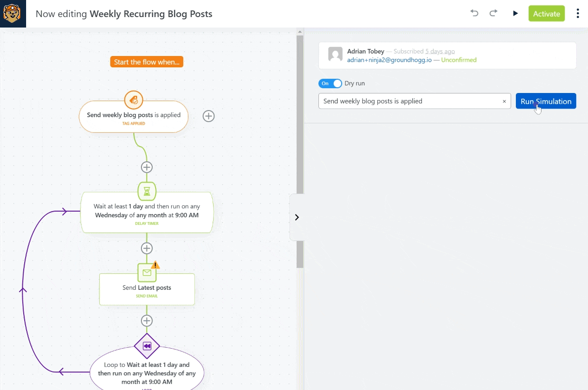This screenshot has height=390, width=588.
Task: Click the Groundhogg logo icon
Action: tap(13, 14)
